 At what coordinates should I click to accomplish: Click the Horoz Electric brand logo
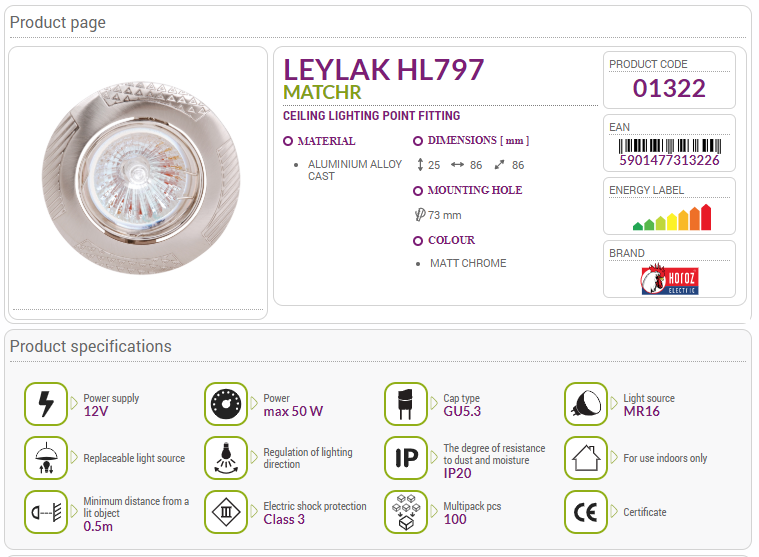pos(669,279)
